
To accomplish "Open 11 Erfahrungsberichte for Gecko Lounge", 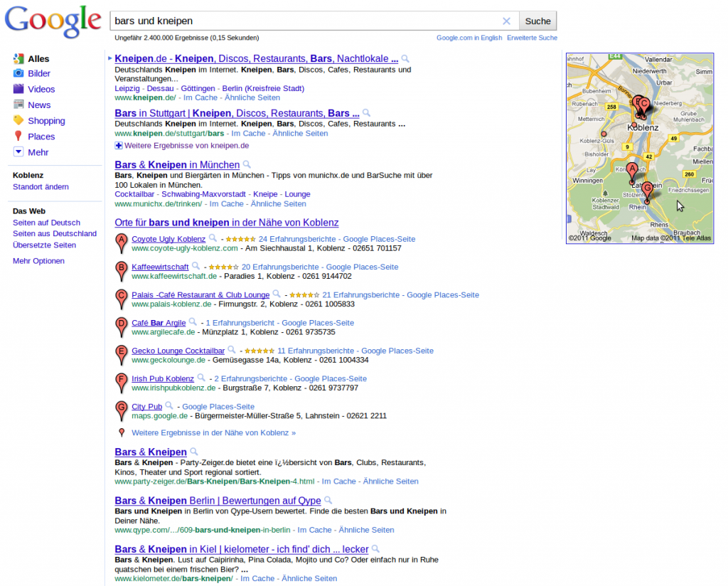I will [316, 351].
